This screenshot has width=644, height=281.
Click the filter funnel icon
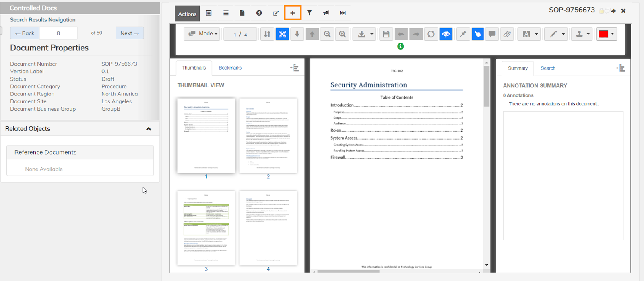tap(309, 13)
